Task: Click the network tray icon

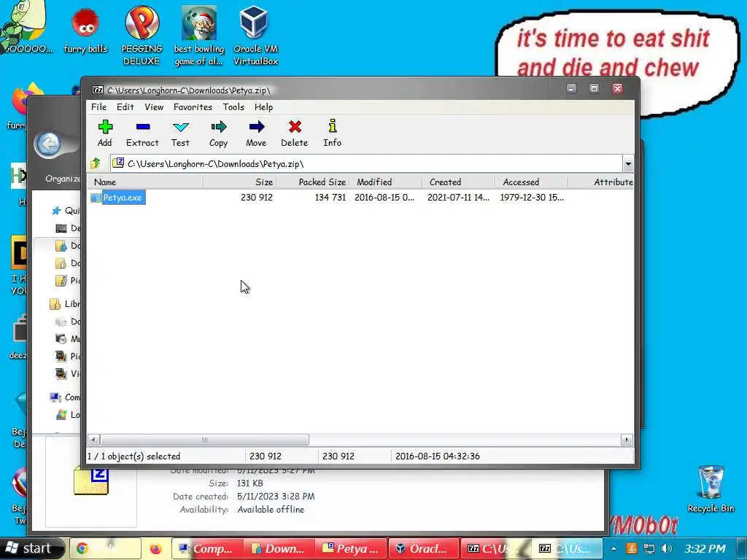Action: pos(649,548)
